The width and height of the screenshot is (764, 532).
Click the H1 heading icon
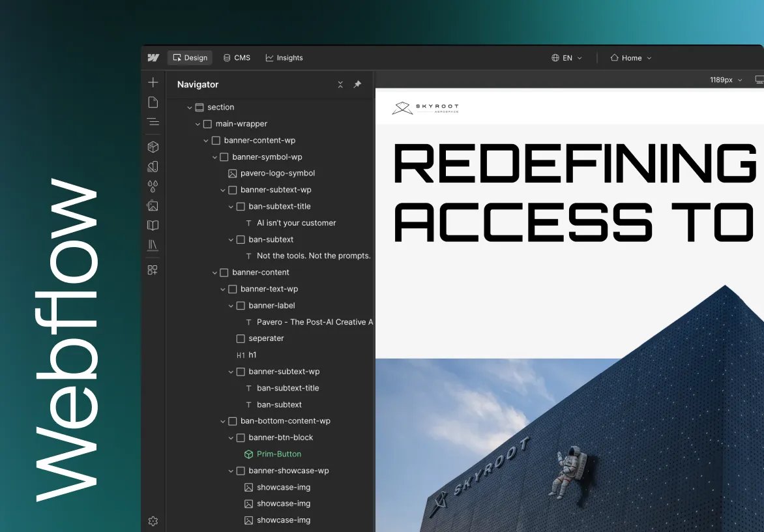(241, 355)
